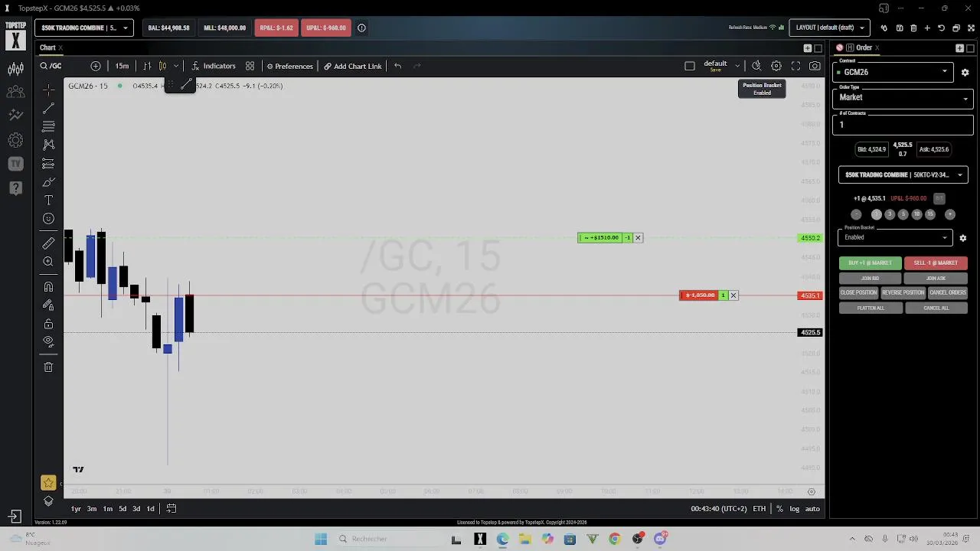This screenshot has height=551, width=980.
Task: Open the sidebar Settings gear
Action: coord(15,140)
